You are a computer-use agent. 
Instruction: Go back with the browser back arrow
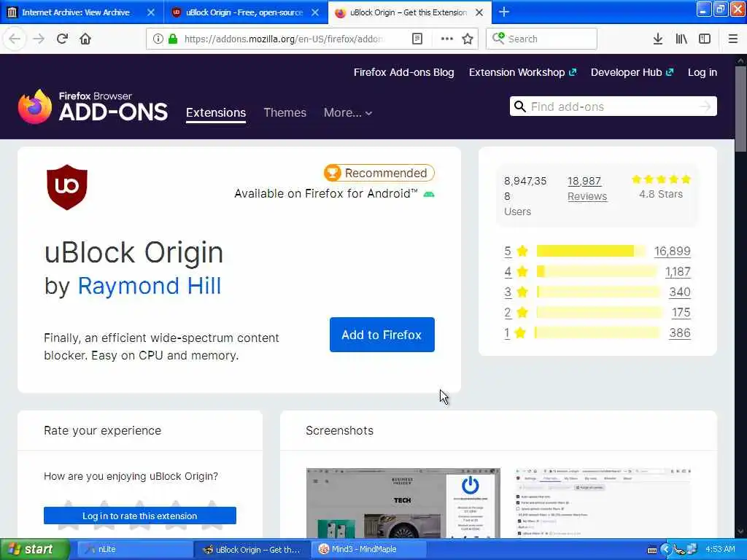coord(15,39)
